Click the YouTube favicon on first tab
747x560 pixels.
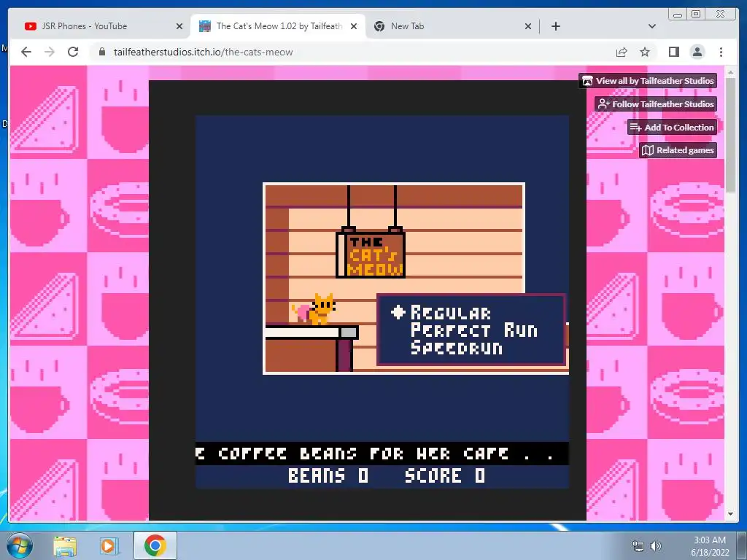click(31, 26)
